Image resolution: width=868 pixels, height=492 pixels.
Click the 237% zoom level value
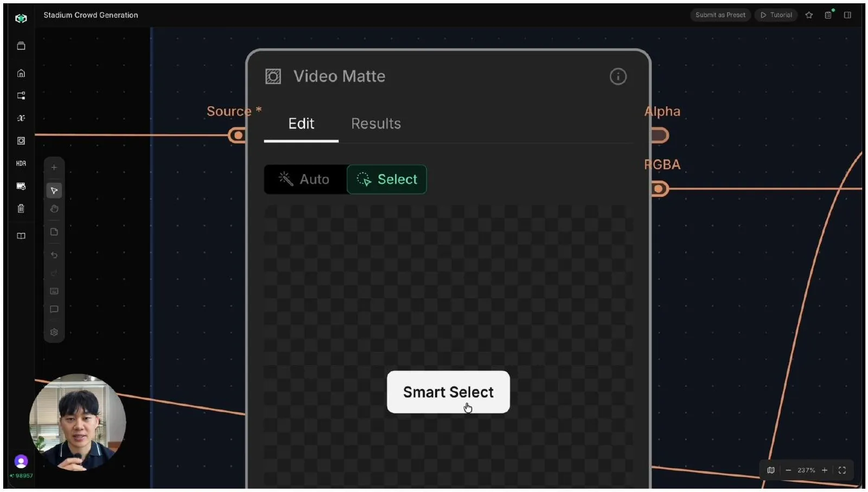[x=806, y=470]
